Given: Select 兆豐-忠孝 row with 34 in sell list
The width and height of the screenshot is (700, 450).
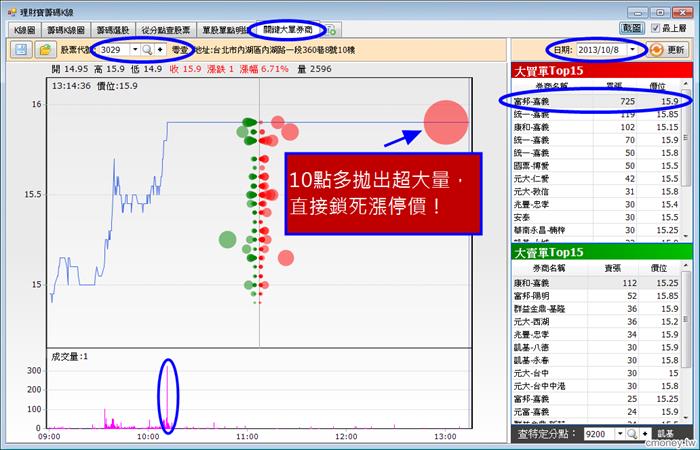Looking at the screenshot, I should click(x=596, y=334).
